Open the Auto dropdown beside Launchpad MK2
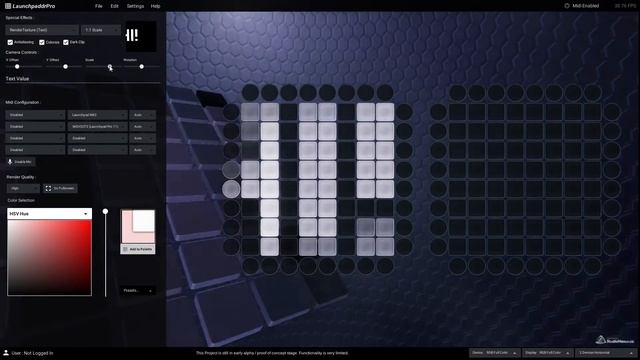 tap(142, 115)
